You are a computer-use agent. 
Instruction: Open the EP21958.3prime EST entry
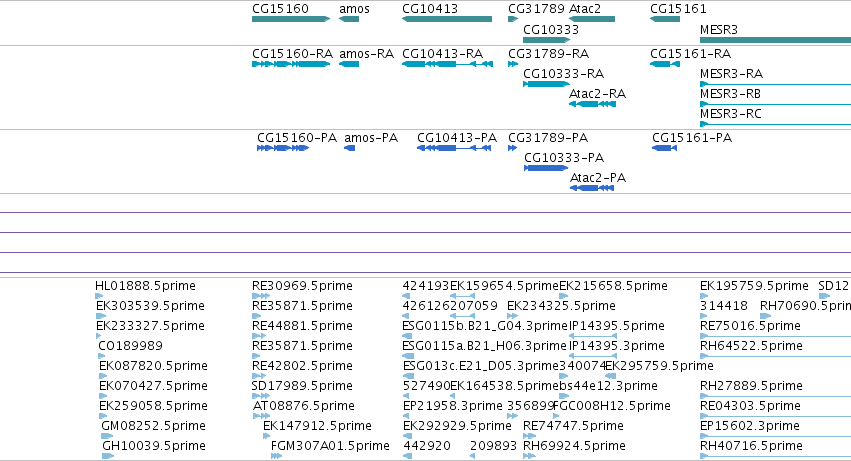pos(453,406)
